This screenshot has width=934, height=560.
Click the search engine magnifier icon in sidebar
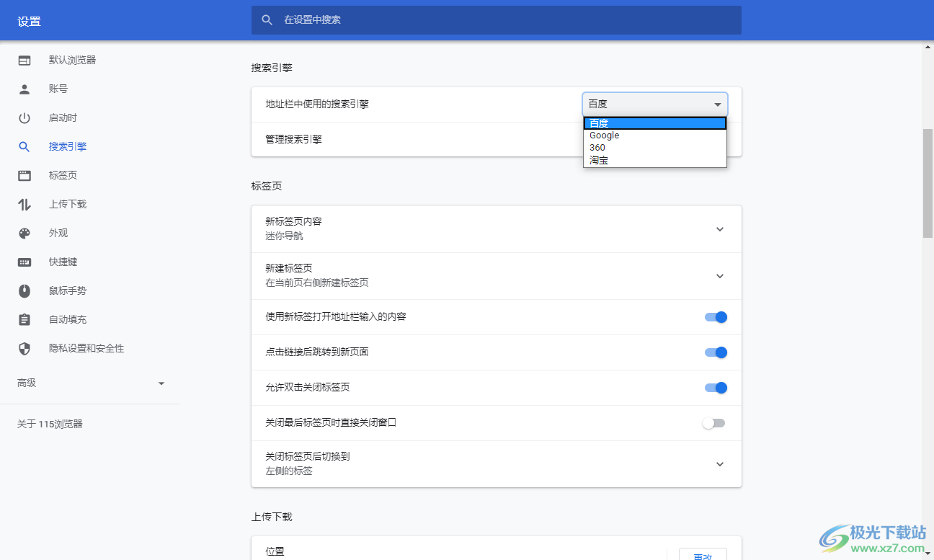pyautogui.click(x=25, y=147)
